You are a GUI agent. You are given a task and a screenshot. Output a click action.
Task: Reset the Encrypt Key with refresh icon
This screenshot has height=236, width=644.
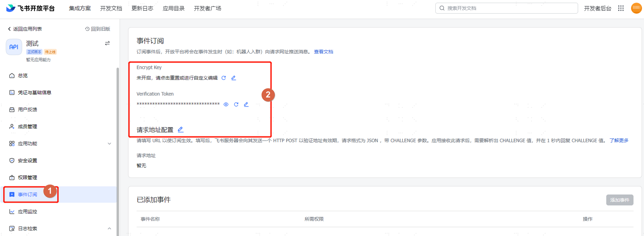pos(224,78)
